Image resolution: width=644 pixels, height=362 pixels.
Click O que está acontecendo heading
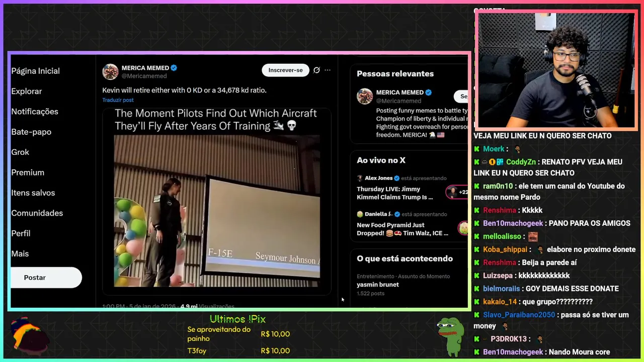tap(405, 258)
